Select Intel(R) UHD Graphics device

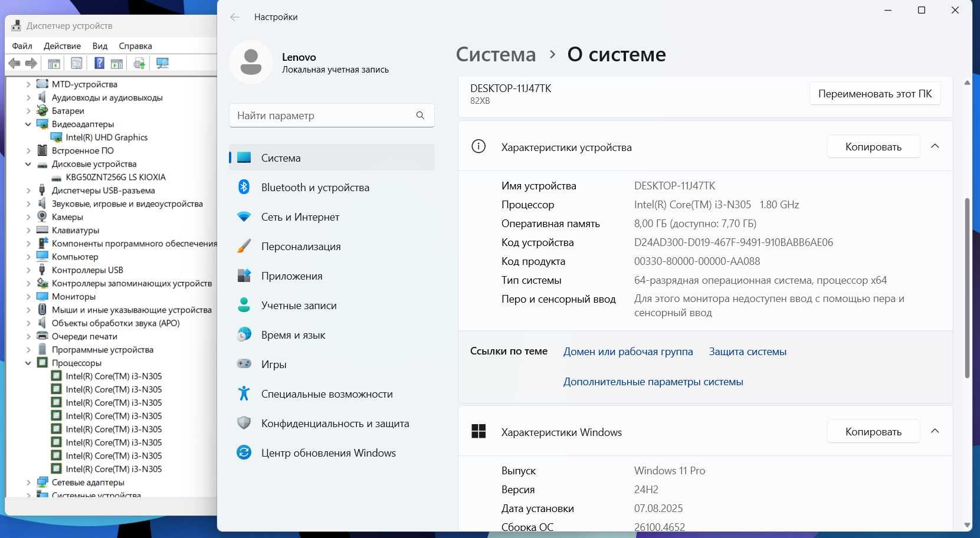106,137
